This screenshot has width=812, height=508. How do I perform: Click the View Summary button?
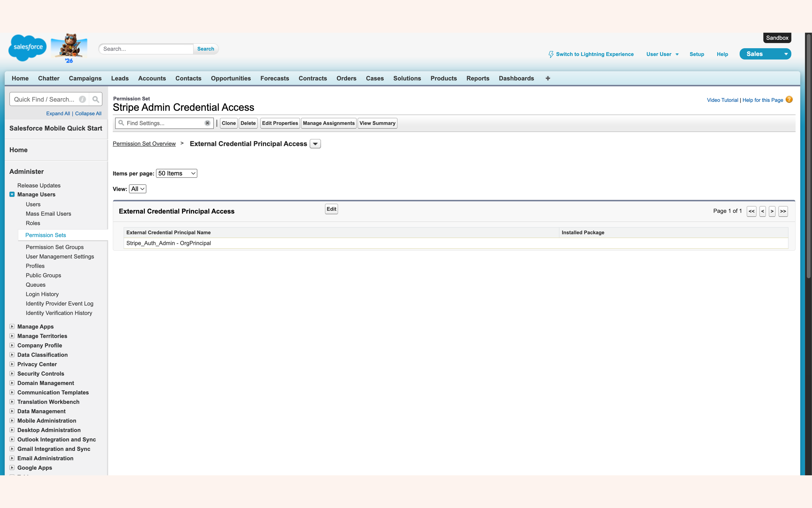point(377,123)
